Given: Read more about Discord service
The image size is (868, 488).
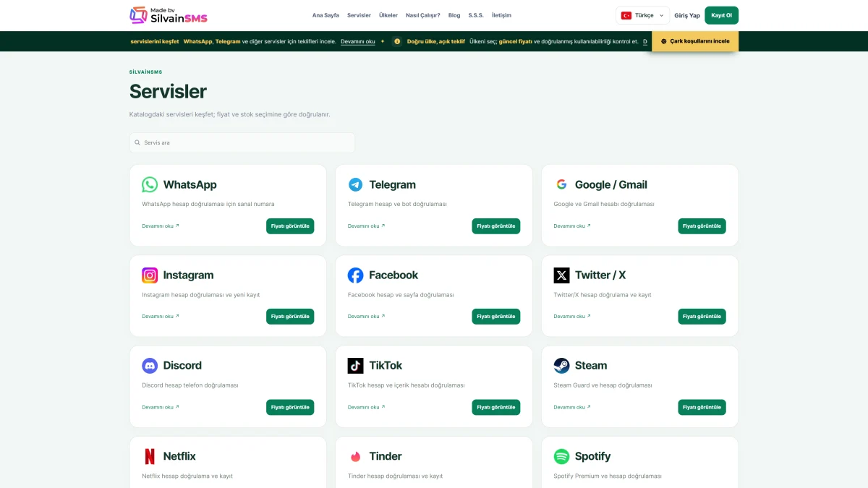Looking at the screenshot, I should [161, 407].
